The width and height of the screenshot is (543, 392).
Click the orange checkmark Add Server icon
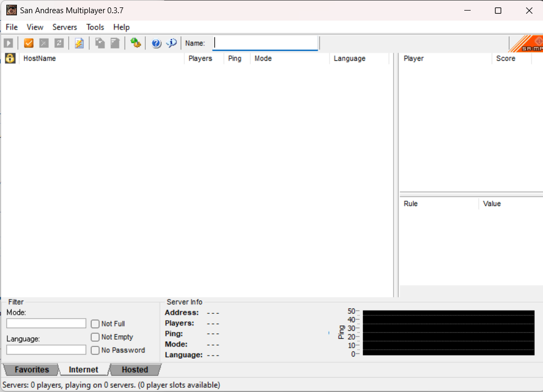[29, 43]
